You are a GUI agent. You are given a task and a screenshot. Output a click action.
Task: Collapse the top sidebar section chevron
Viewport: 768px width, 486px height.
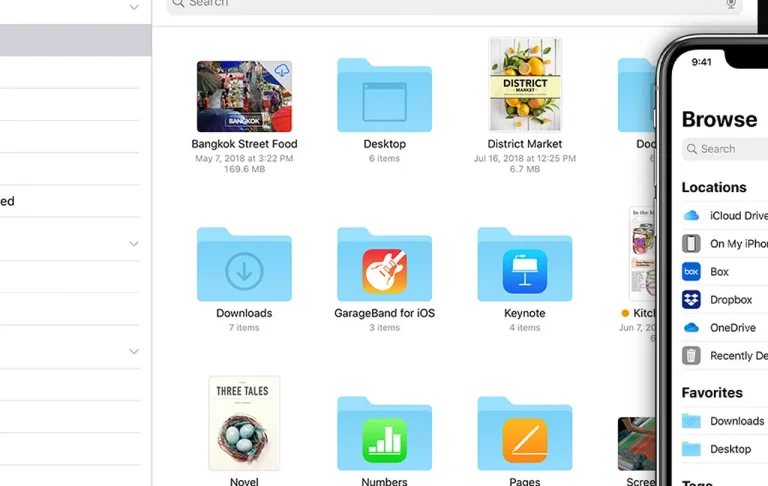pos(134,7)
